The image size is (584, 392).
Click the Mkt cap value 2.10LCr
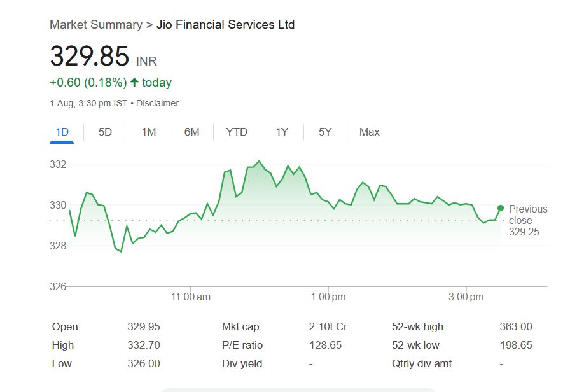(328, 326)
